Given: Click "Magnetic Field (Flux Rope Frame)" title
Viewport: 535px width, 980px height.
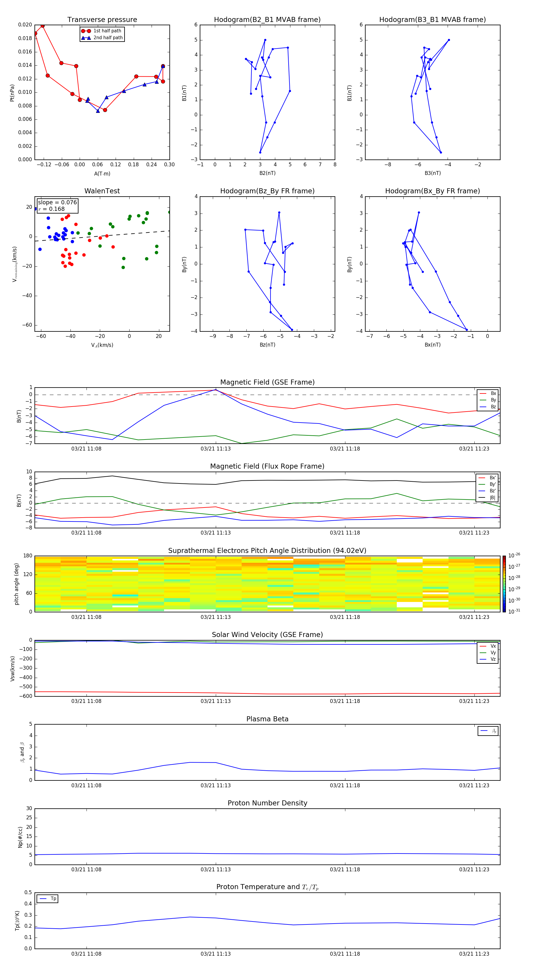Looking at the screenshot, I should [x=267, y=467].
